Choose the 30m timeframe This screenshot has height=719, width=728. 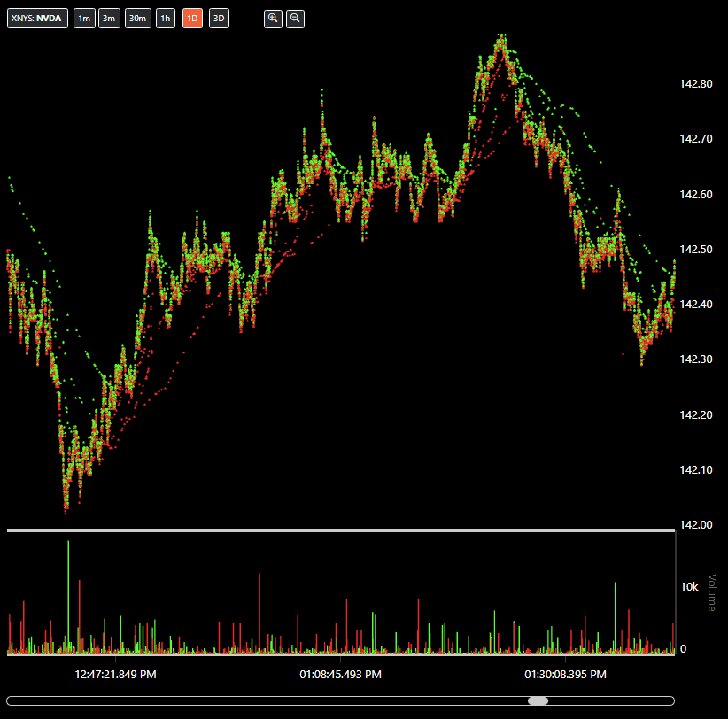tap(137, 19)
